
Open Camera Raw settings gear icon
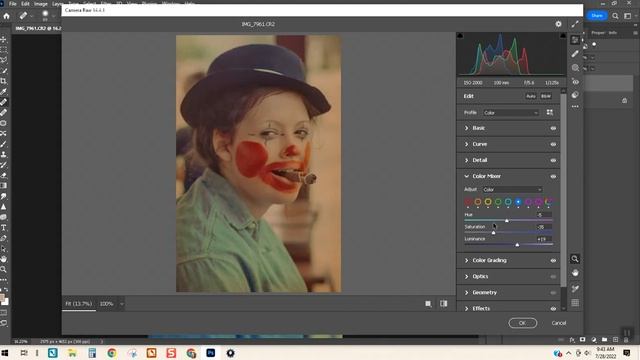click(x=558, y=24)
